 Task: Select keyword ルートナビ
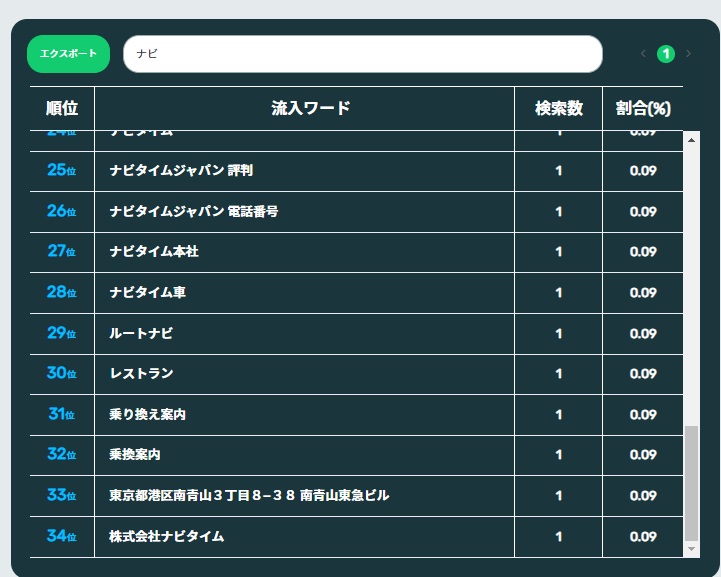pyautogui.click(x=141, y=333)
